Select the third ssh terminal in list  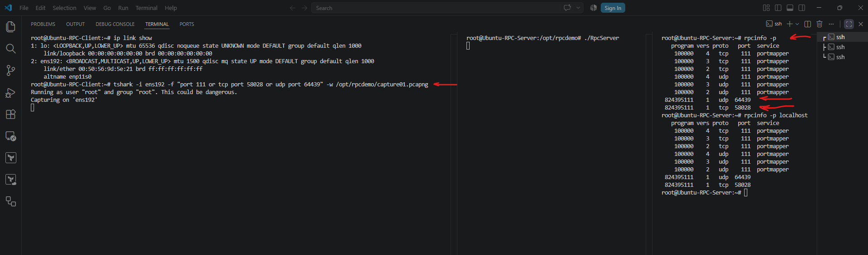tap(843, 57)
